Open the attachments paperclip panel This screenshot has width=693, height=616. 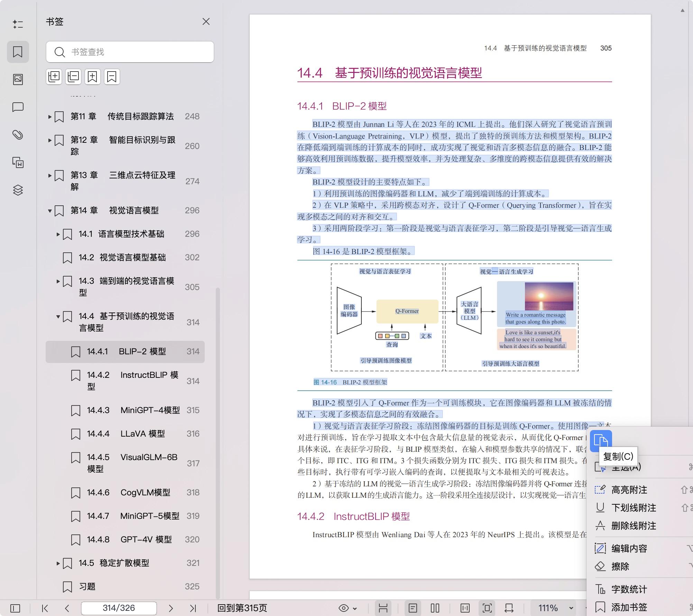(x=18, y=135)
